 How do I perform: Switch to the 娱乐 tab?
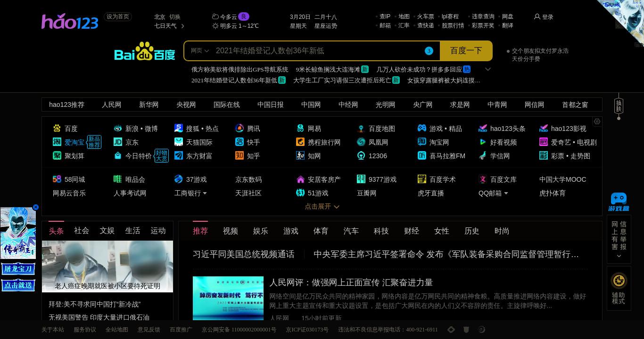pyautogui.click(x=260, y=231)
